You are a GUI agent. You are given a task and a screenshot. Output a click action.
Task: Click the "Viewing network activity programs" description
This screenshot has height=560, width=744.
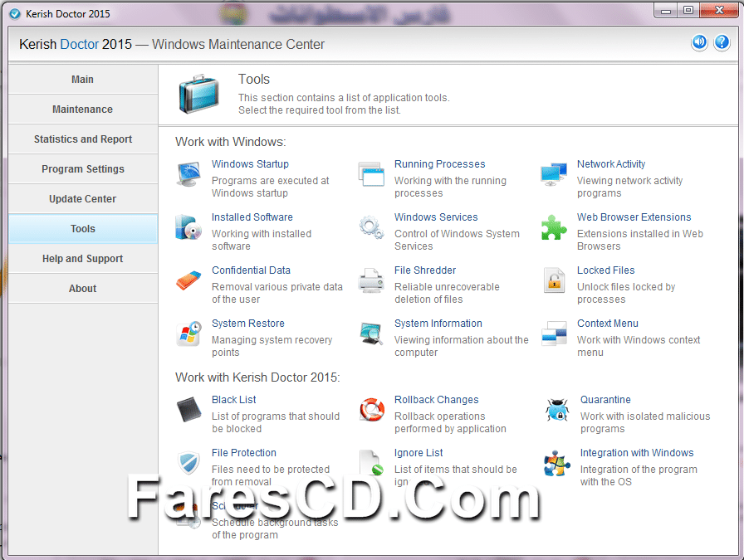[x=629, y=187]
